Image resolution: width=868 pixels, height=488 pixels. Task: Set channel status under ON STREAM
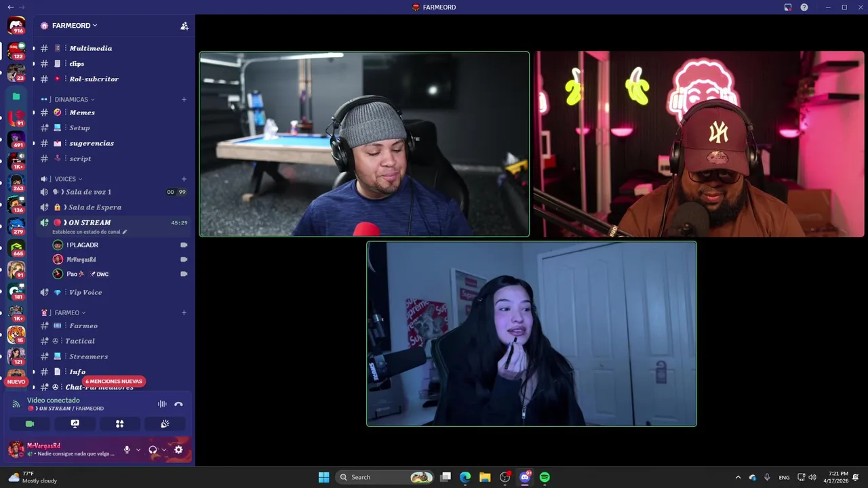90,232
